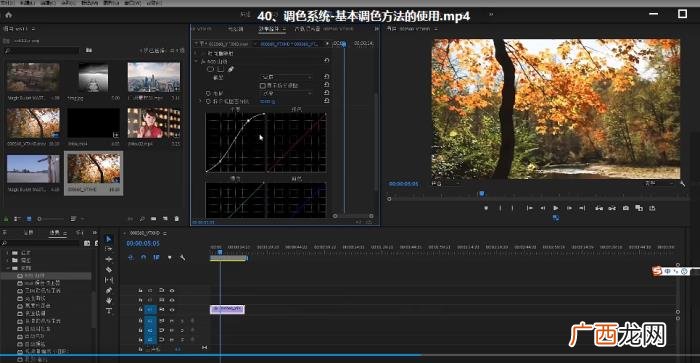Mute the A1 audio track

[172, 321]
